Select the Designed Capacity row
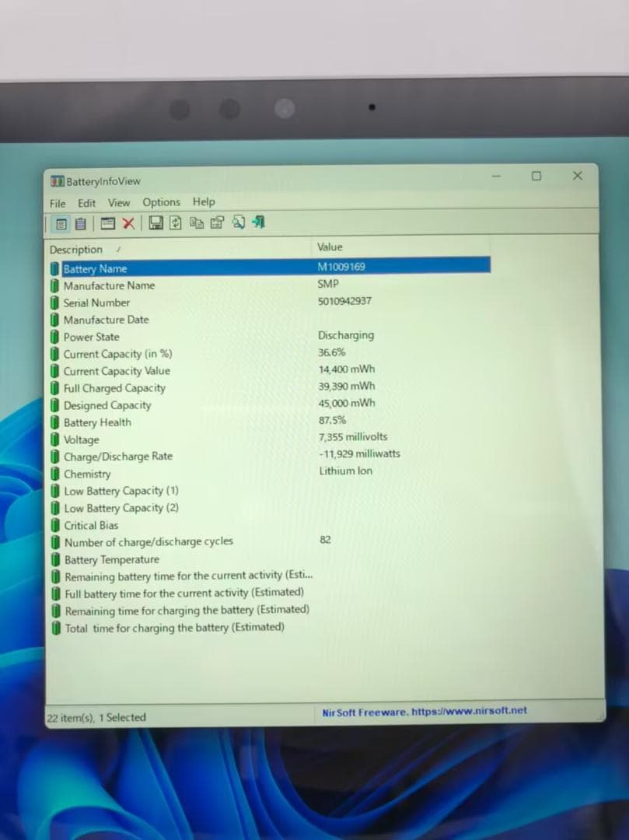 [x=105, y=404]
